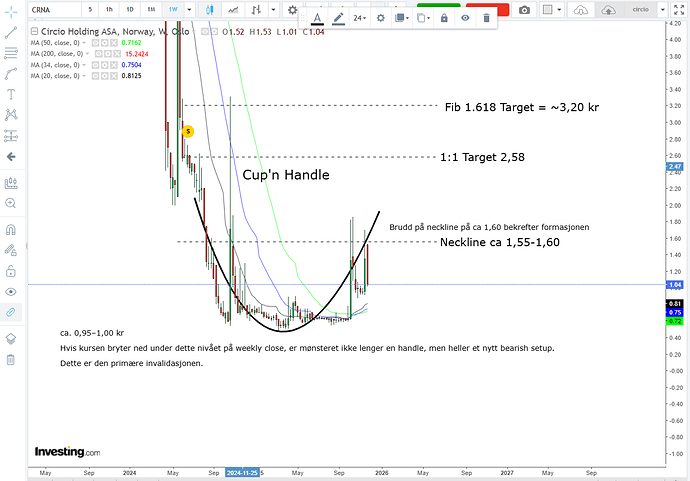Select the 1D interval

(x=130, y=10)
